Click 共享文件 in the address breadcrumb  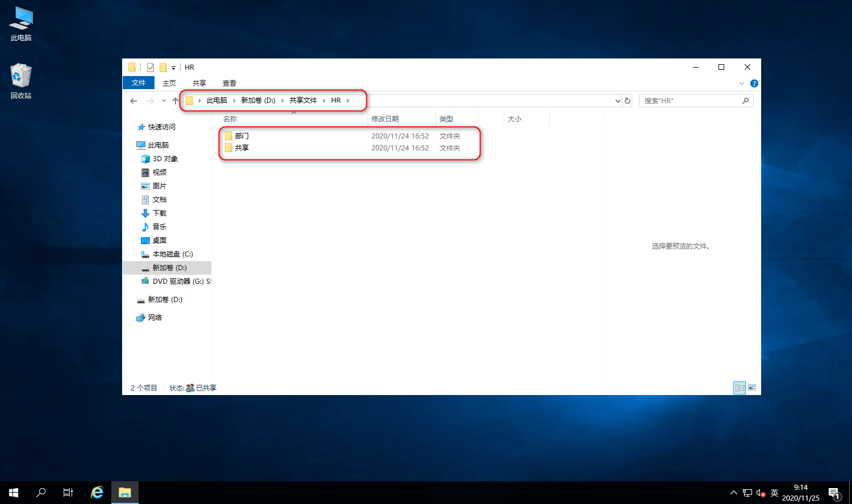303,100
